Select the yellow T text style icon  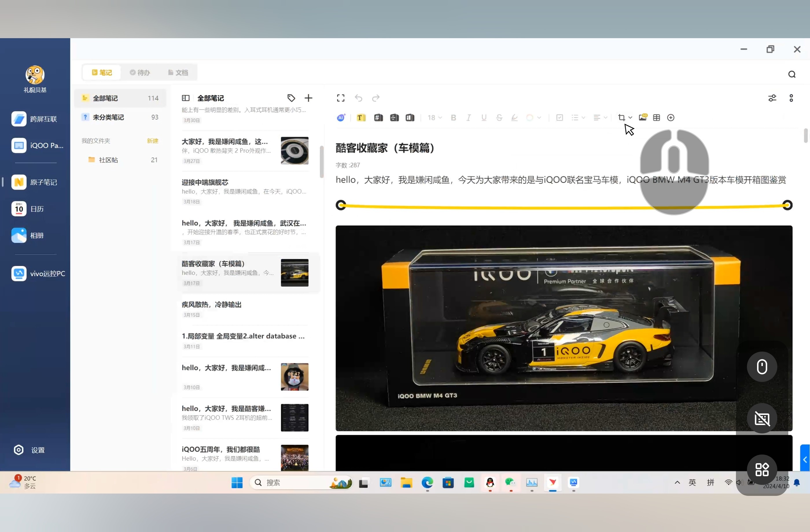click(x=361, y=118)
